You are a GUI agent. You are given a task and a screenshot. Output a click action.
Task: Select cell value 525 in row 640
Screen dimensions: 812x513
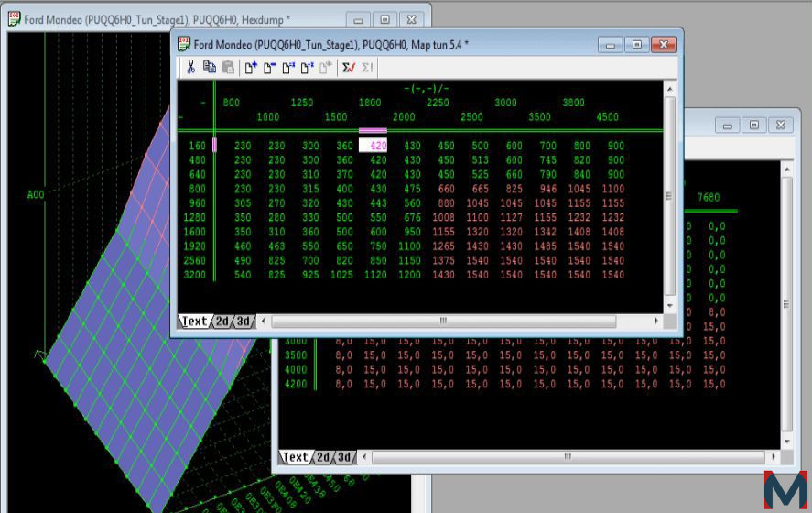click(480, 175)
